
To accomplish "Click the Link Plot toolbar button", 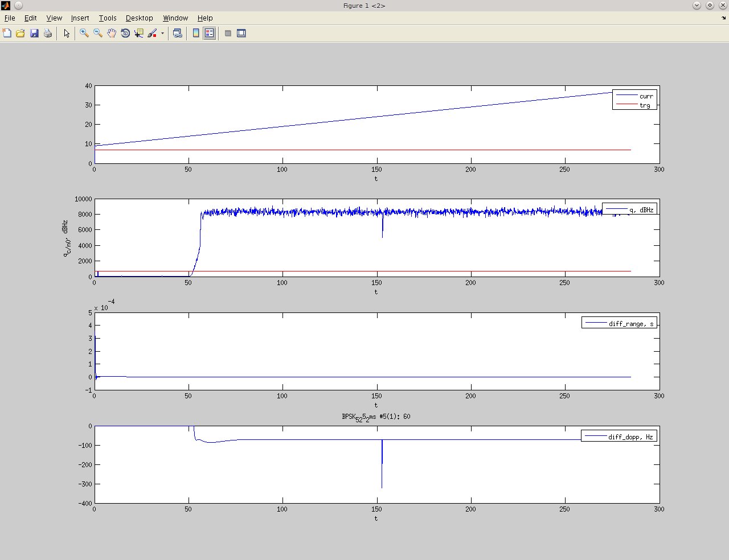I will tap(178, 34).
